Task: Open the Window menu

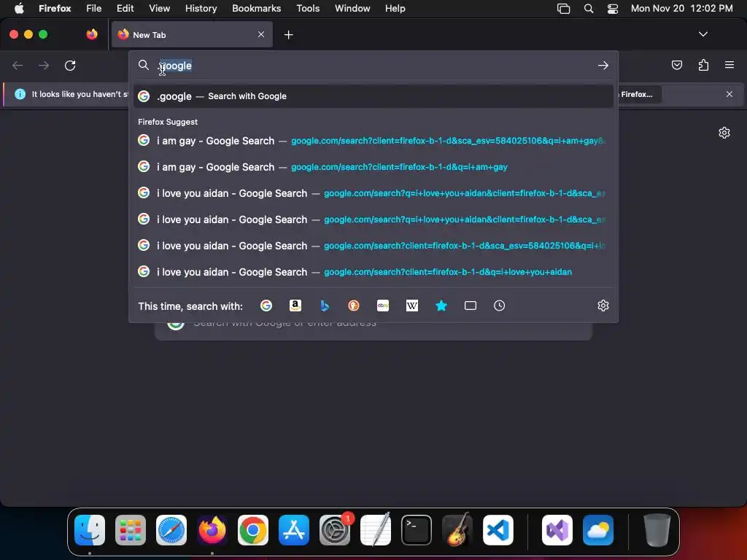Action: (x=352, y=9)
